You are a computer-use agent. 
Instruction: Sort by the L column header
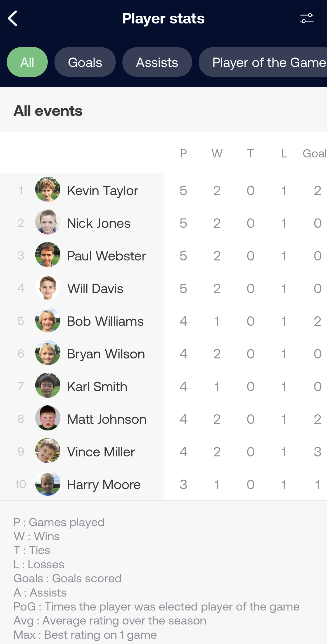point(284,154)
